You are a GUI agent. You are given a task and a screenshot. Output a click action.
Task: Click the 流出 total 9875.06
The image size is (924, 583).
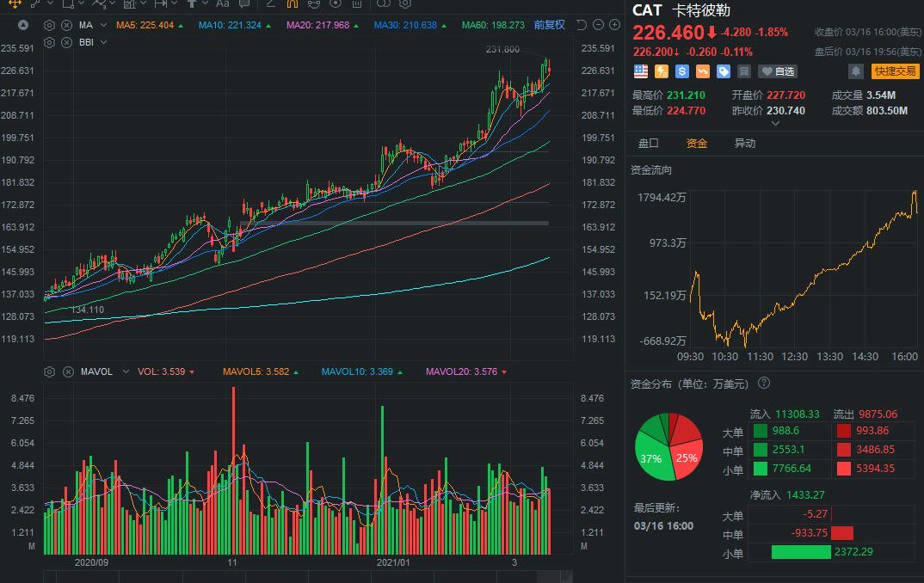point(878,414)
